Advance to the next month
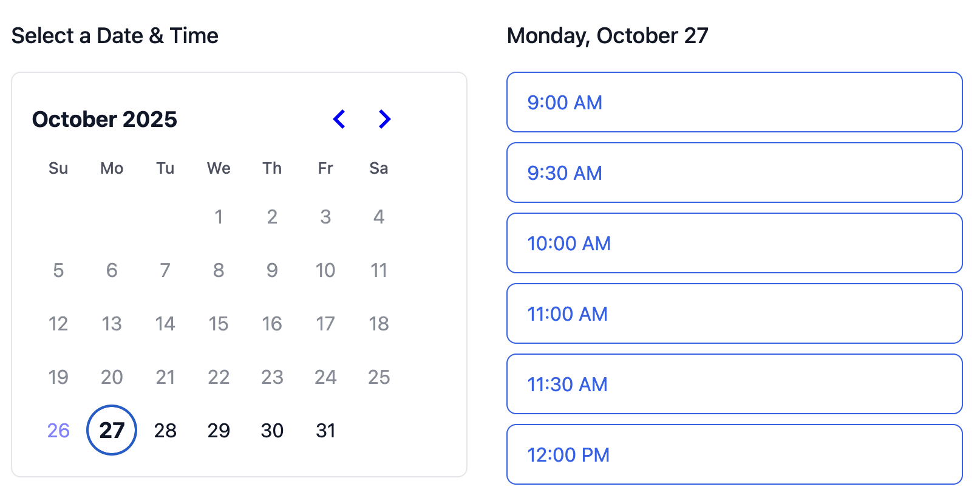Viewport: 980px width, 492px height. 384,119
